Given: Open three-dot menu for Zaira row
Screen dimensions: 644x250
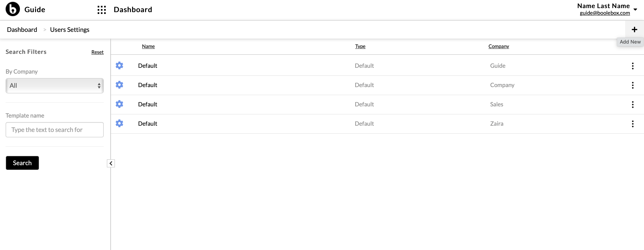Looking at the screenshot, I should [633, 124].
